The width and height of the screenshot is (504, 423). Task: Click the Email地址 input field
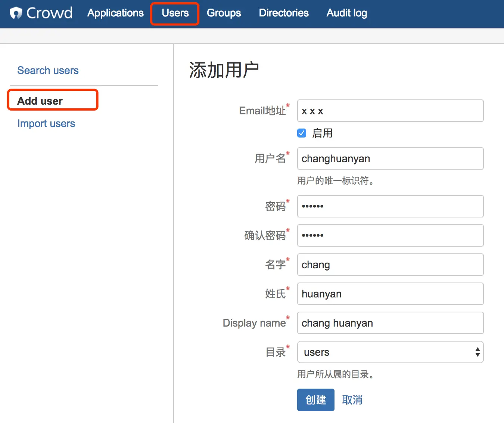click(390, 111)
